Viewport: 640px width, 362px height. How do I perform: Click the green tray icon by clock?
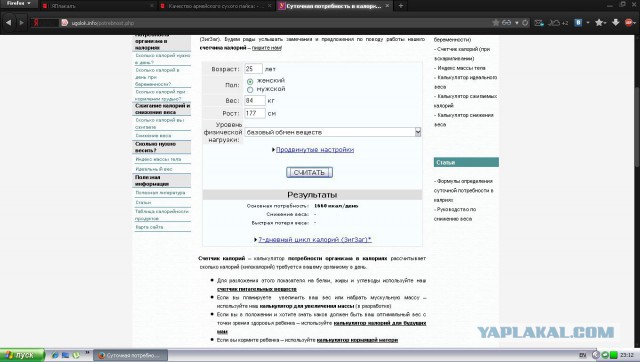[613, 355]
